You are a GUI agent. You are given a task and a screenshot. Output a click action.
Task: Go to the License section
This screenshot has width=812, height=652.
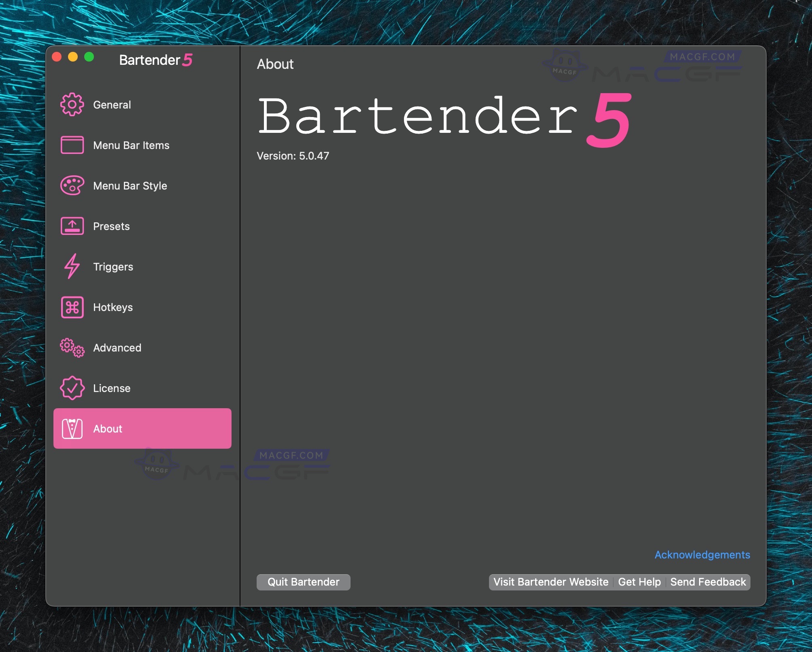point(112,388)
